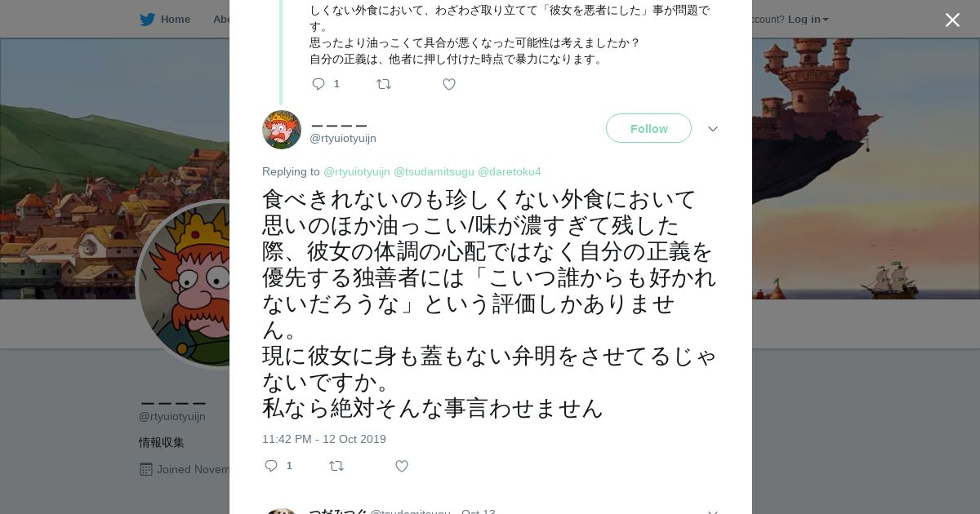Screen dimensions: 980x514
Task: Reply to the upper quoted tweet
Action: pyautogui.click(x=318, y=84)
